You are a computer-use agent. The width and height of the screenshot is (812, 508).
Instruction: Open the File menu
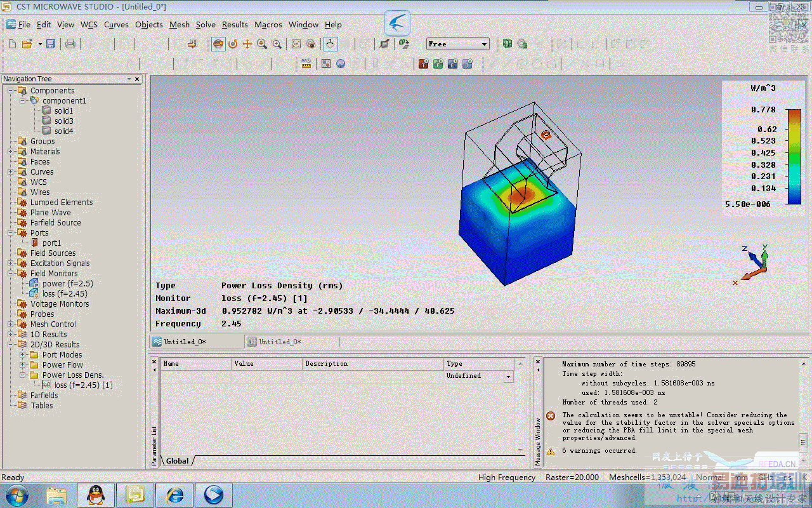point(24,25)
